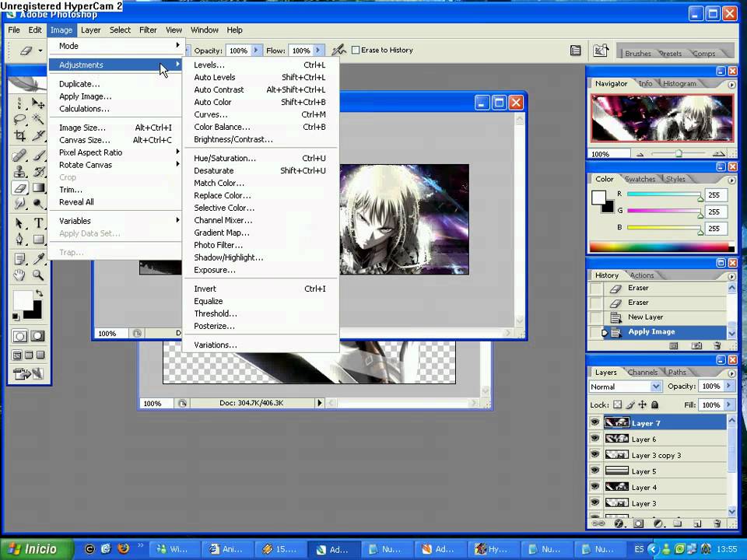
Task: Select the Hand tool
Action: click(19, 275)
